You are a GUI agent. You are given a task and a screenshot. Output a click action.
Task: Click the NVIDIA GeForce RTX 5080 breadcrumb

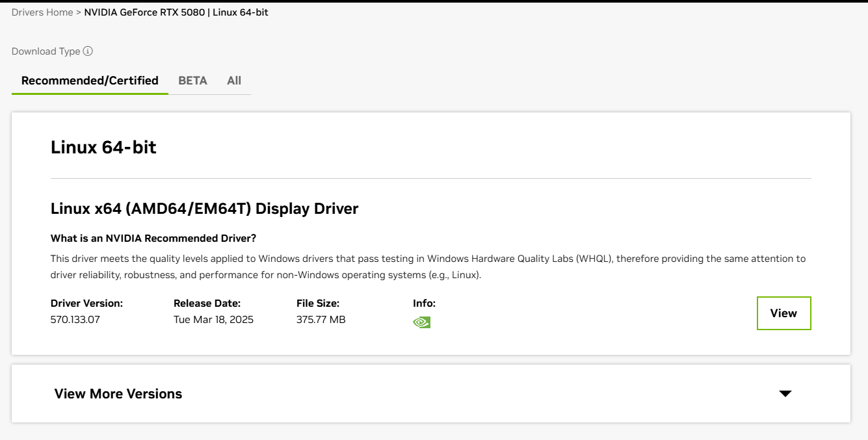(176, 12)
